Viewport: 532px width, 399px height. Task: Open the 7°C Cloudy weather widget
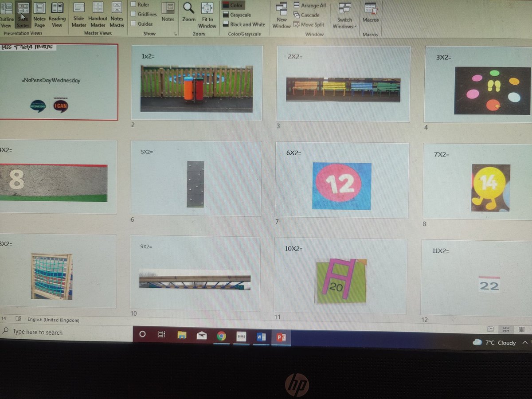point(494,342)
